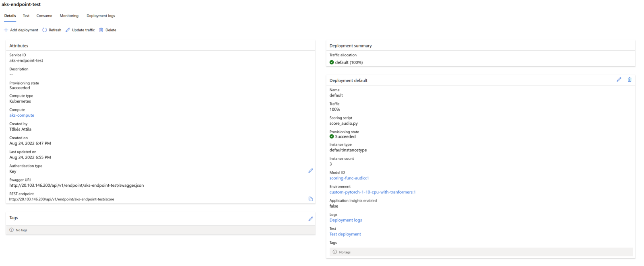Click the Add deployment button label
The image size is (644, 266).
click(24, 30)
